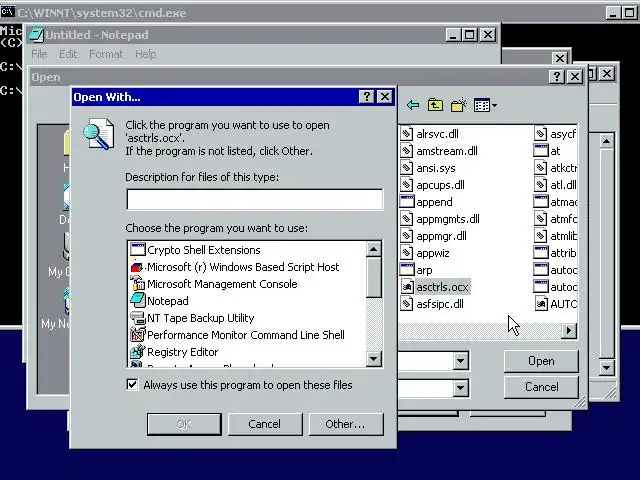The height and width of the screenshot is (480, 640).
Task: Click background window vertical scrollbar up arrow
Action: point(607,141)
